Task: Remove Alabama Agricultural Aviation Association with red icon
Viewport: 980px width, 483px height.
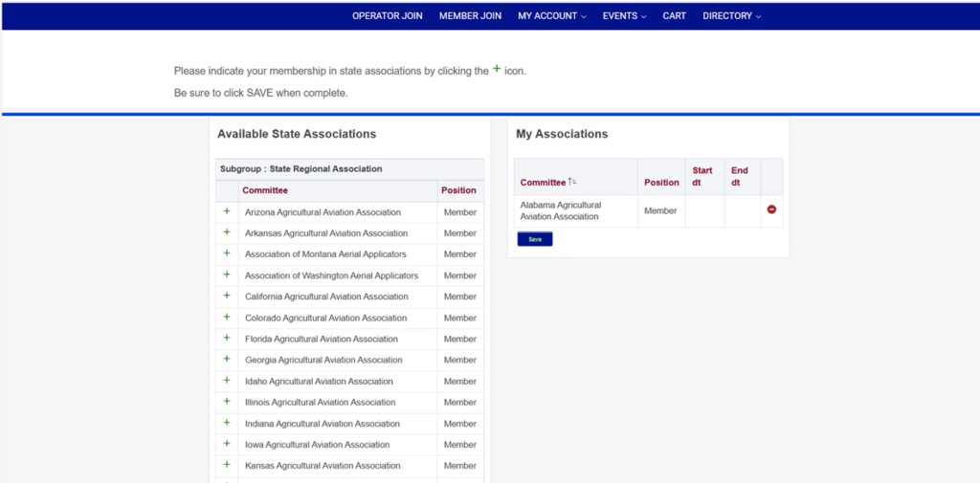Action: [x=771, y=210]
